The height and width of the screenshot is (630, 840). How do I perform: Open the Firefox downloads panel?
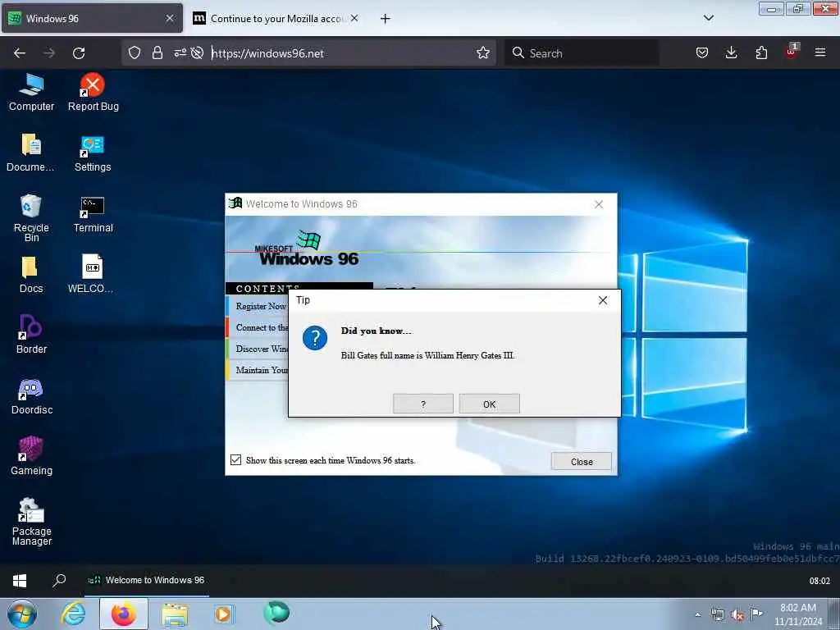coord(731,52)
